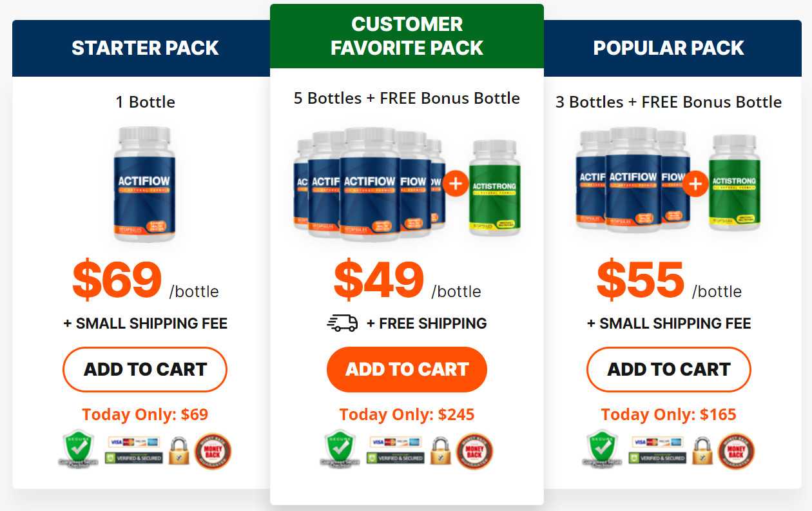Click the green Actistrong bottle in Popular Pack
The width and height of the screenshot is (812, 511).
click(x=735, y=182)
